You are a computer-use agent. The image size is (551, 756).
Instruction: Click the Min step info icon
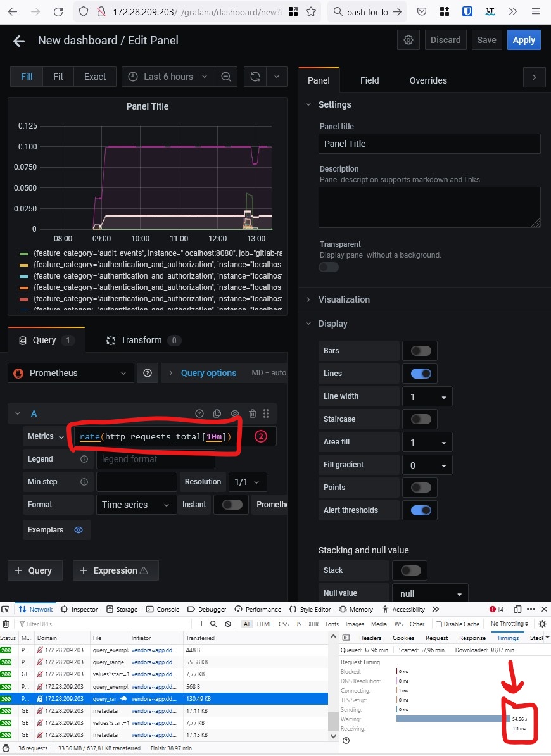click(x=84, y=482)
